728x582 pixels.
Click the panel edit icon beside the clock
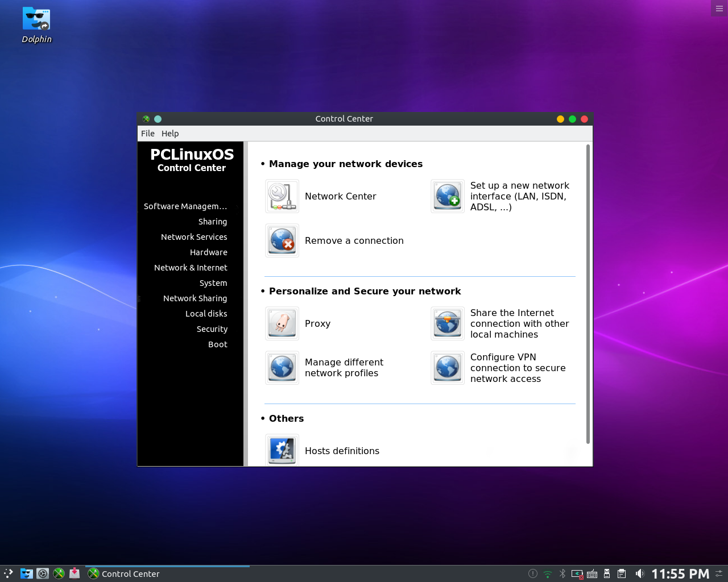coord(719,573)
